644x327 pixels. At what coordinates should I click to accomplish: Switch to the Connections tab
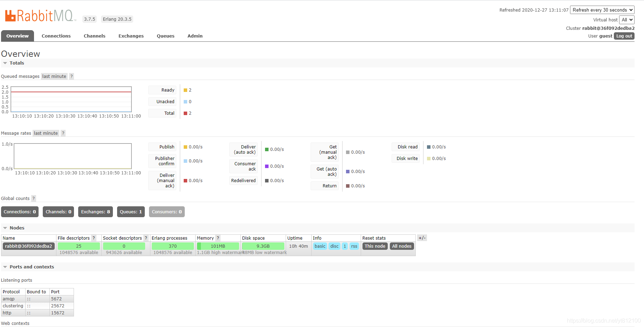[56, 36]
